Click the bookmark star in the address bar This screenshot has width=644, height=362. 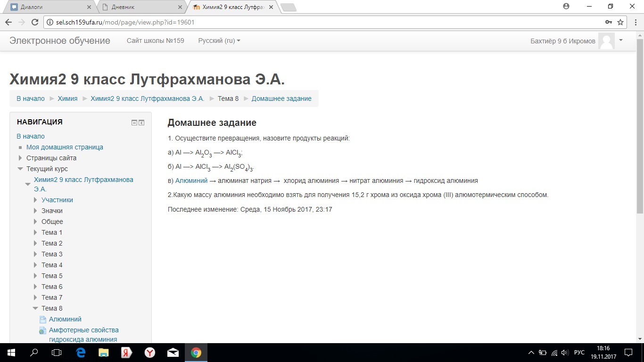[621, 22]
